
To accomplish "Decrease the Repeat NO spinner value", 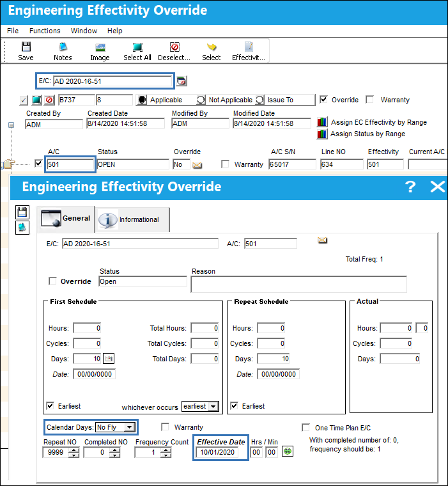I will [73, 455].
